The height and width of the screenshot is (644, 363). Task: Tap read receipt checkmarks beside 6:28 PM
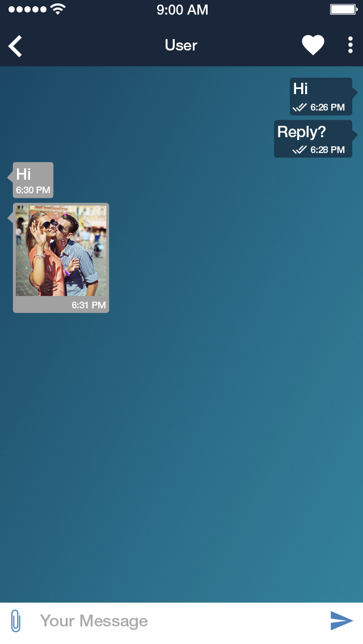[299, 150]
